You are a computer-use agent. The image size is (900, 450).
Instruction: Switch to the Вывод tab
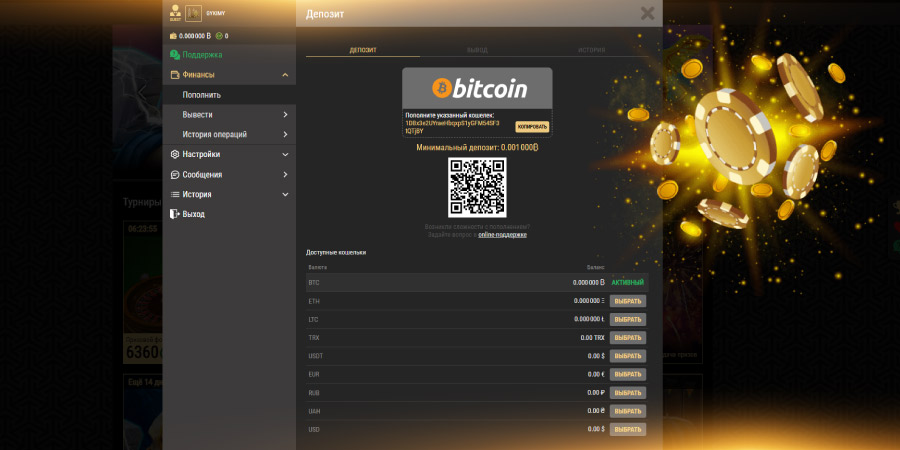477,49
